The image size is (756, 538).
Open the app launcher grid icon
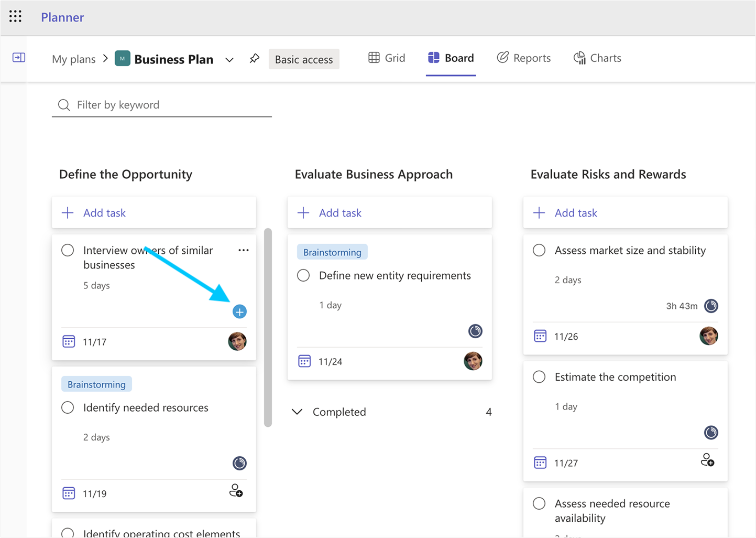[15, 17]
